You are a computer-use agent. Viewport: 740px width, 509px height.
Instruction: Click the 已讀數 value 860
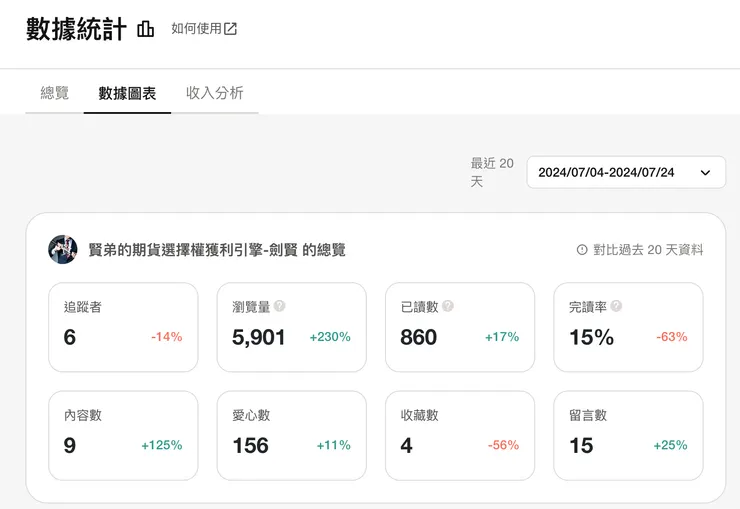pos(419,337)
